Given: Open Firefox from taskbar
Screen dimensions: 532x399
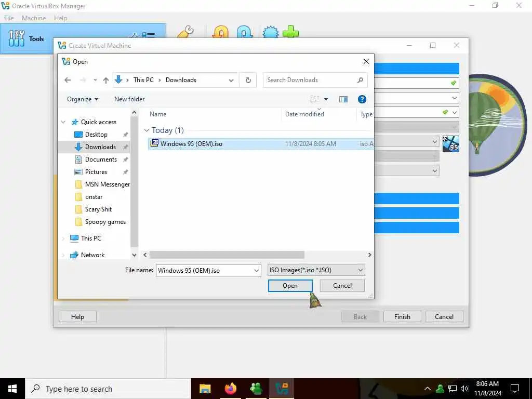Looking at the screenshot, I should pyautogui.click(x=231, y=389).
